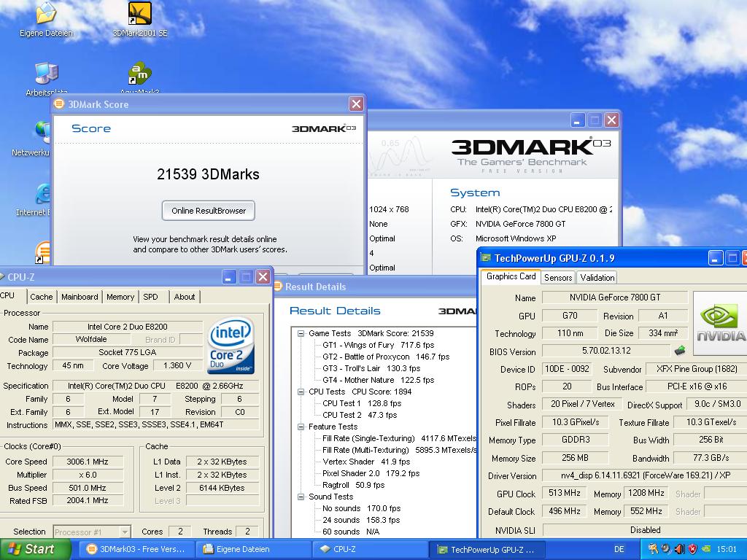This screenshot has height=560, width=747.
Task: Collapse the Sound Tests tree node
Action: coord(301,497)
